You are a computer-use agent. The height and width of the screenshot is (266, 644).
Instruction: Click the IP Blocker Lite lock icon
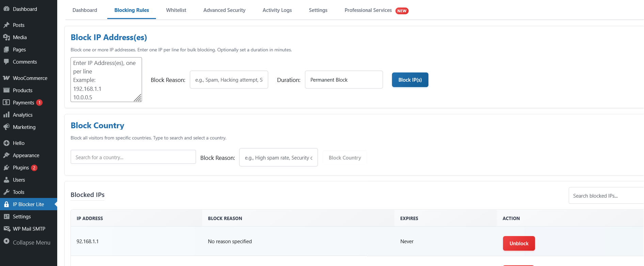[6, 204]
